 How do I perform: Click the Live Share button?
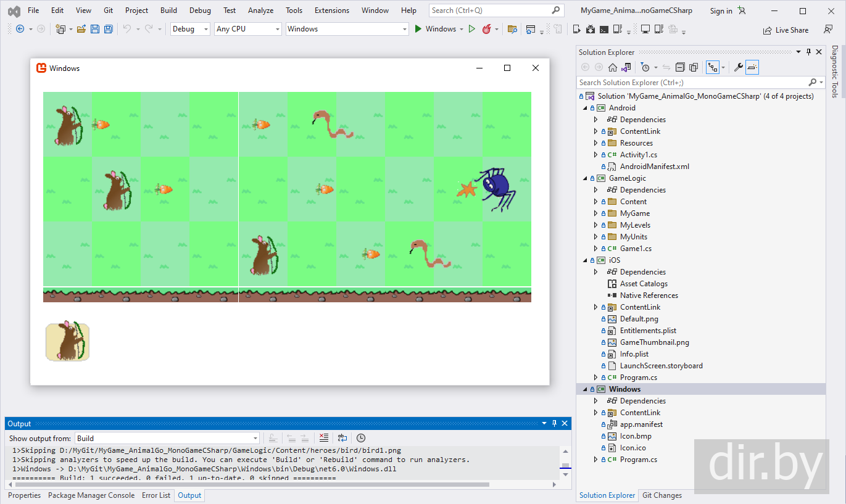click(x=786, y=30)
